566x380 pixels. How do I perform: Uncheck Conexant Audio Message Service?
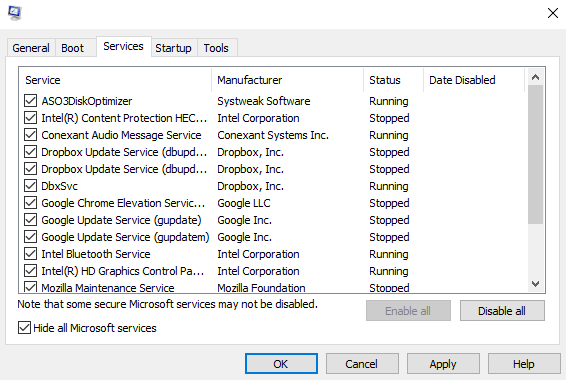pos(31,135)
